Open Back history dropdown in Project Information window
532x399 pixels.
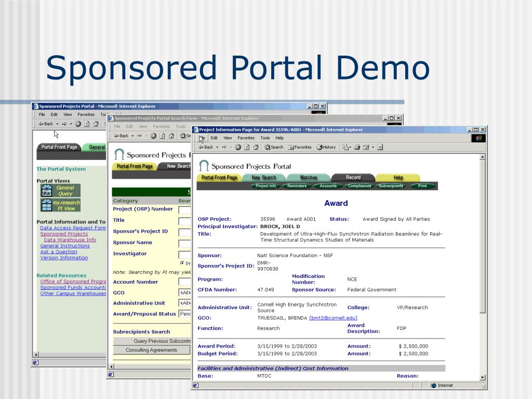(217, 147)
